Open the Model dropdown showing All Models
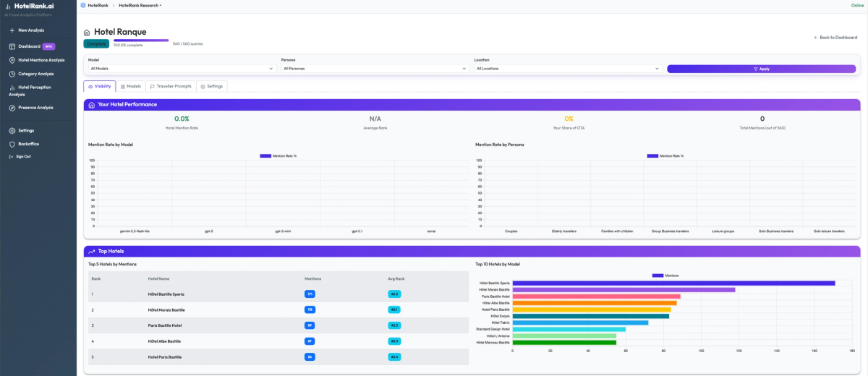Viewport: 868px width, 376px height. (182, 69)
